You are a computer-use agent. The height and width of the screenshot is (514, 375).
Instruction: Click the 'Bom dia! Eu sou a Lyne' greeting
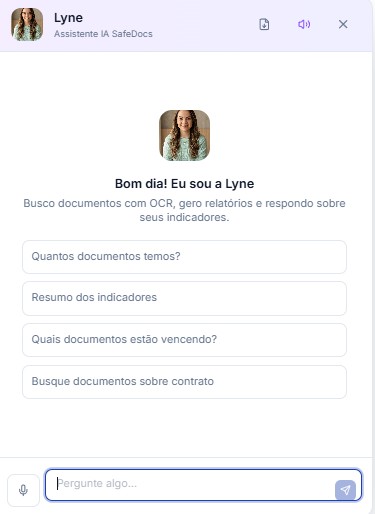coord(184,184)
